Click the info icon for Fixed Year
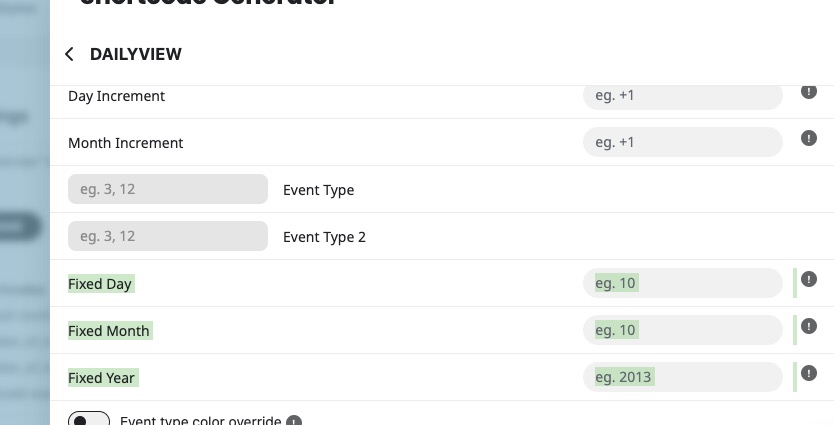This screenshot has width=834, height=425. pyautogui.click(x=808, y=373)
